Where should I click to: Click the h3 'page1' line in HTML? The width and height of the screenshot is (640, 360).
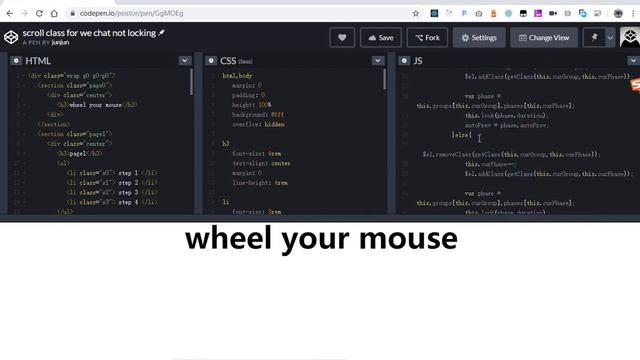(80, 153)
